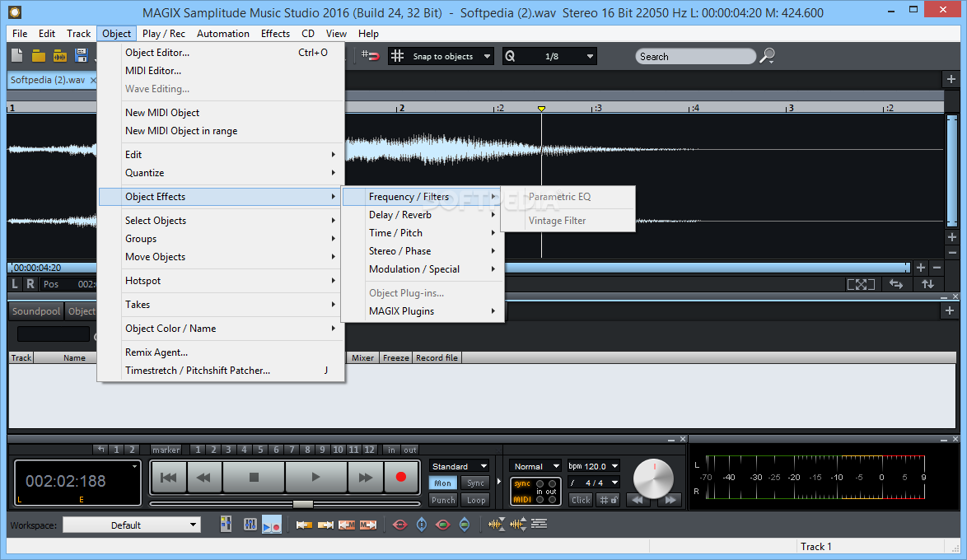Click the Record file column header
The width and height of the screenshot is (967, 560).
coord(437,357)
